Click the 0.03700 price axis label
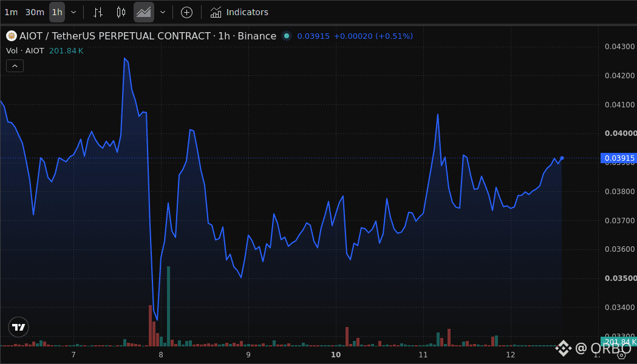 (x=620, y=220)
